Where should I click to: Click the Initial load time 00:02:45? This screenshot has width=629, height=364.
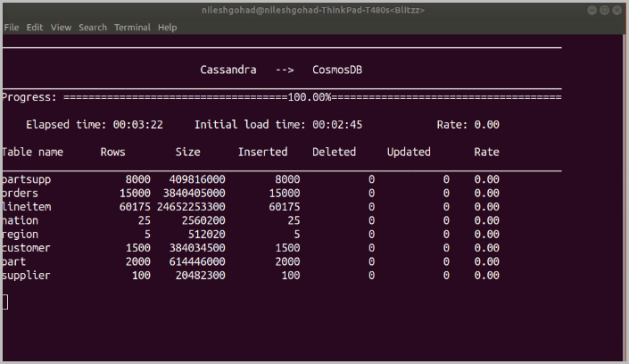[x=337, y=125]
